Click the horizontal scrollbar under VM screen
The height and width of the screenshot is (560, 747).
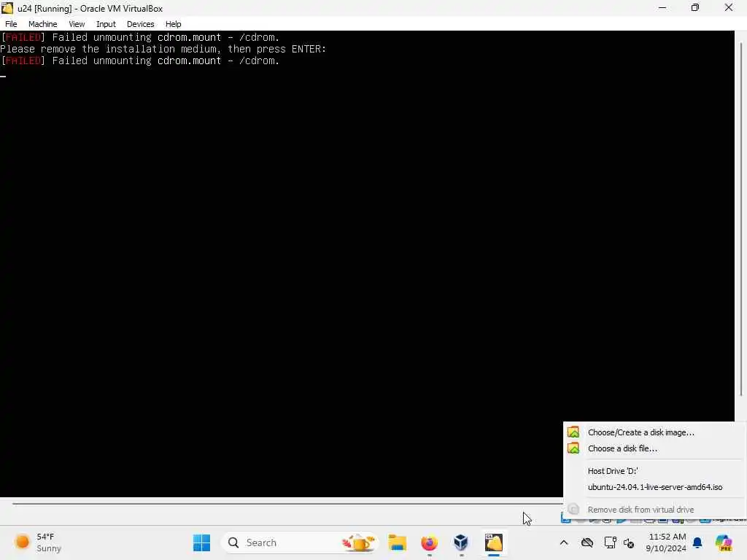[x=287, y=503]
